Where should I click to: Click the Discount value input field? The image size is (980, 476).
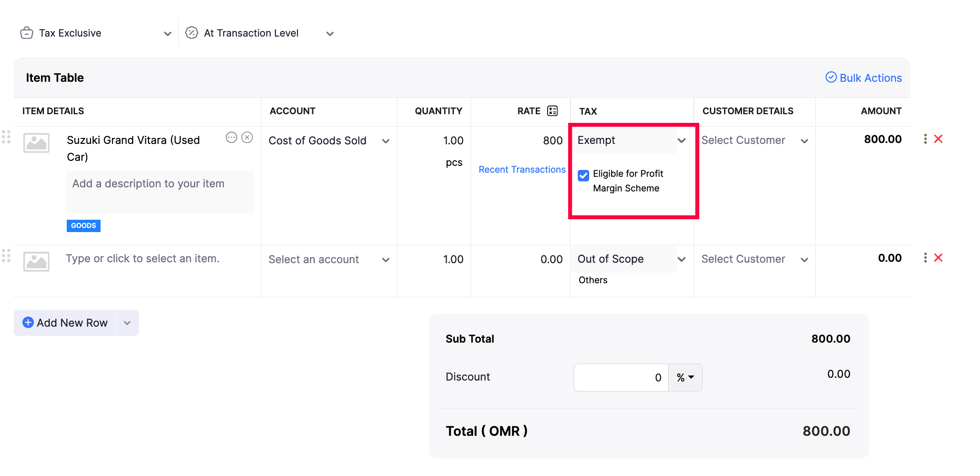(621, 377)
